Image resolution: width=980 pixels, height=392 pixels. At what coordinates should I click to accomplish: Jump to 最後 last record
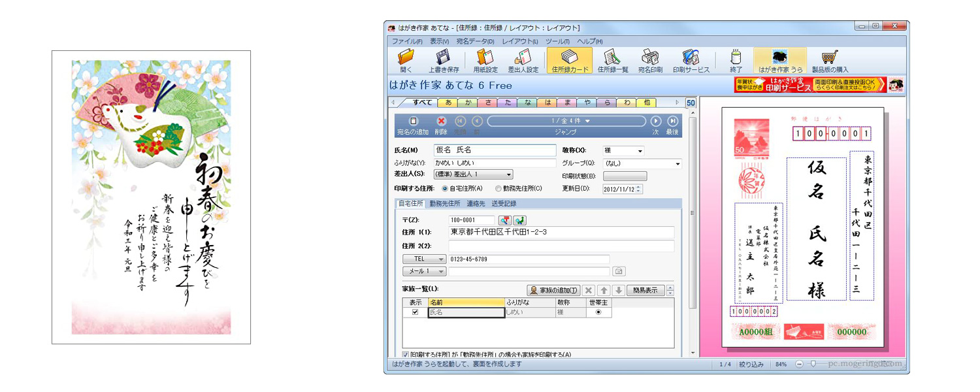coord(672,121)
